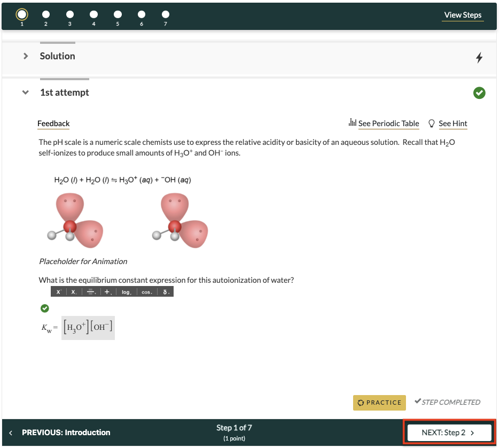Select the subscript x tool
Viewport: 500px width, 448px height.
pos(74,292)
